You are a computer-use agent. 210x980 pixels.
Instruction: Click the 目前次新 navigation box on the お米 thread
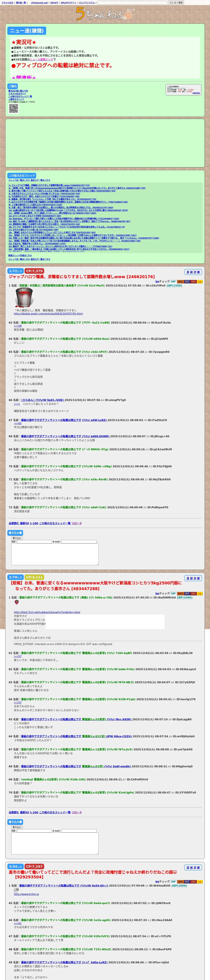pos(193,578)
